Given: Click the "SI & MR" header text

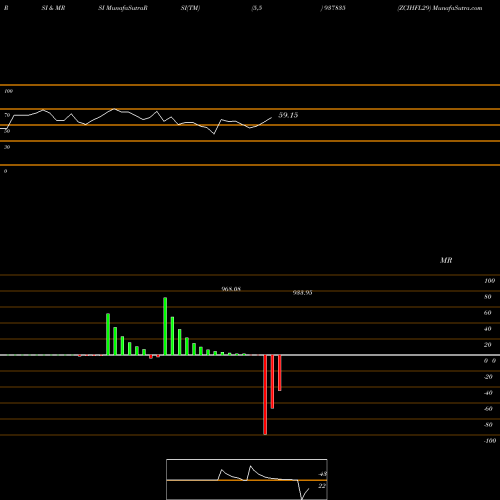Looking at the screenshot, I should click(53, 8).
